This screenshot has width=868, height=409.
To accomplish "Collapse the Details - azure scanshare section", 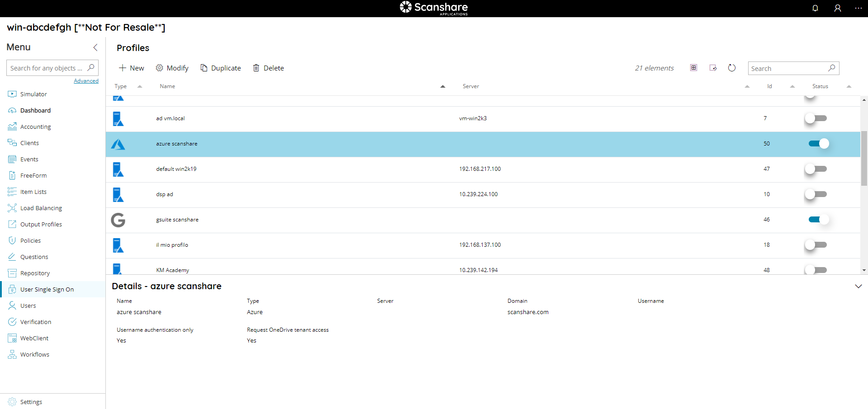I will pos(859,286).
